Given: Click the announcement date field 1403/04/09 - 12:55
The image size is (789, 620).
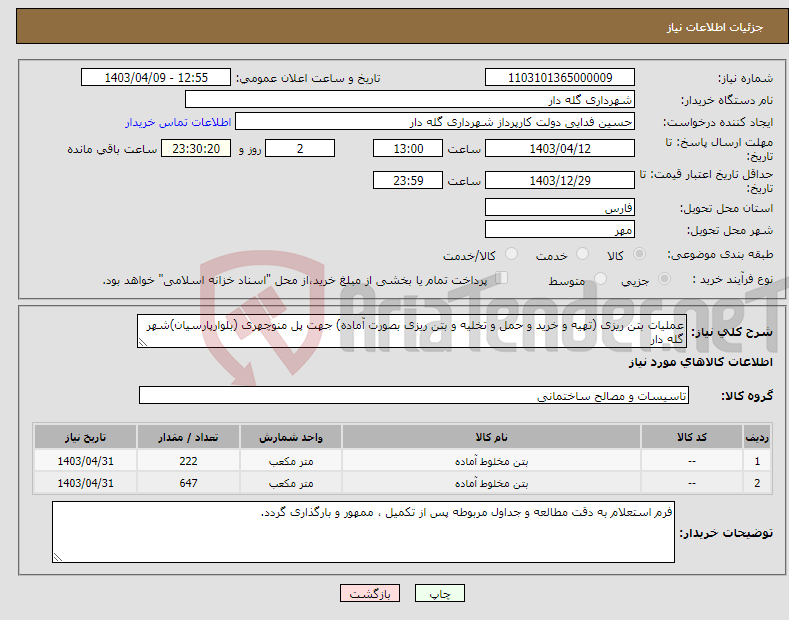Looking at the screenshot, I should pos(156,78).
